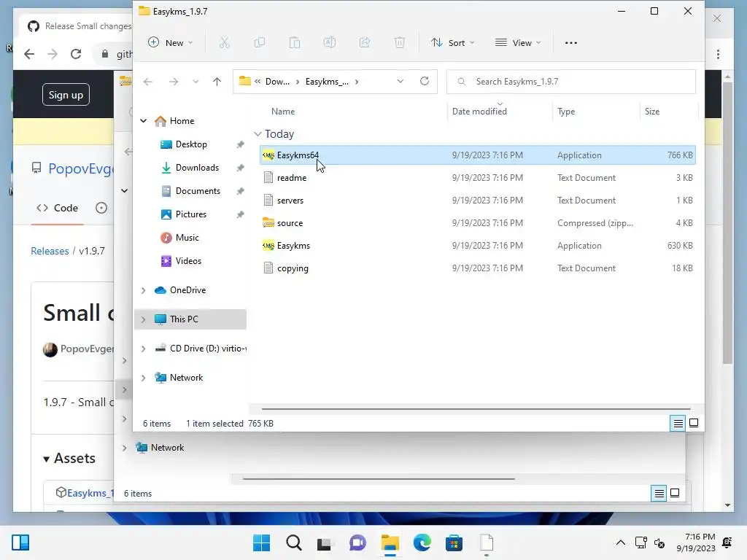
Task: Sort by the Size column header
Action: (x=651, y=112)
